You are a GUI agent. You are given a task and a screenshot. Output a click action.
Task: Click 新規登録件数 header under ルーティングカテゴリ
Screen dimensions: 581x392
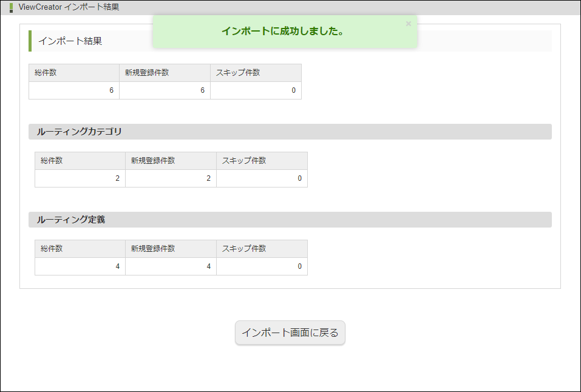click(171, 161)
